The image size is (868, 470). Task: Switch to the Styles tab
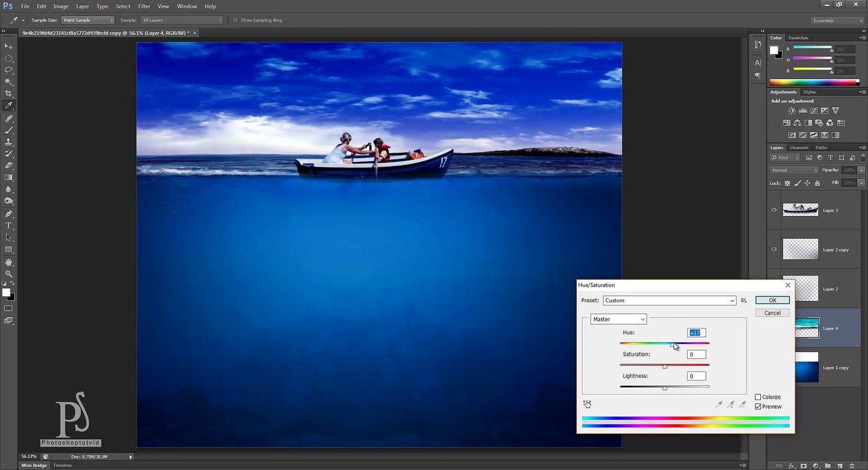click(x=809, y=92)
